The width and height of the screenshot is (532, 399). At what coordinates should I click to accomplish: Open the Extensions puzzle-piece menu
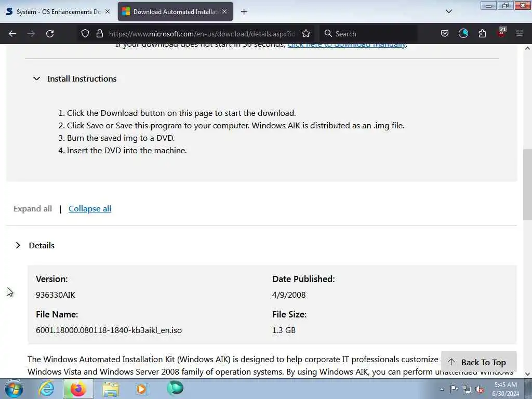click(482, 34)
